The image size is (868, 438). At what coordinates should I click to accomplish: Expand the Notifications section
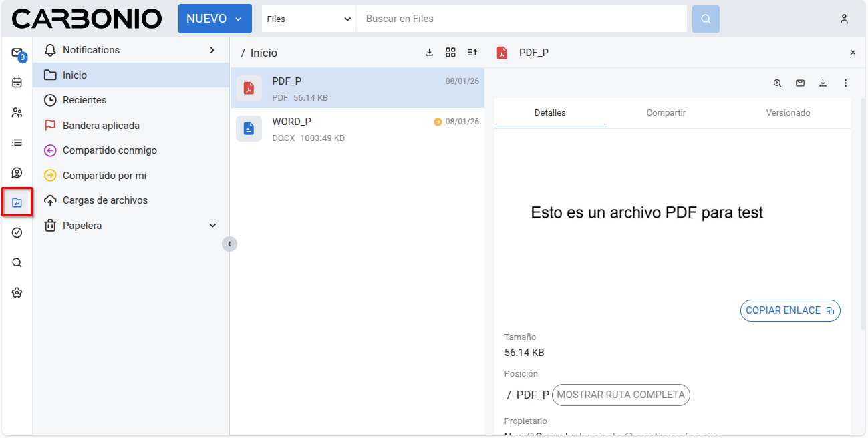212,50
